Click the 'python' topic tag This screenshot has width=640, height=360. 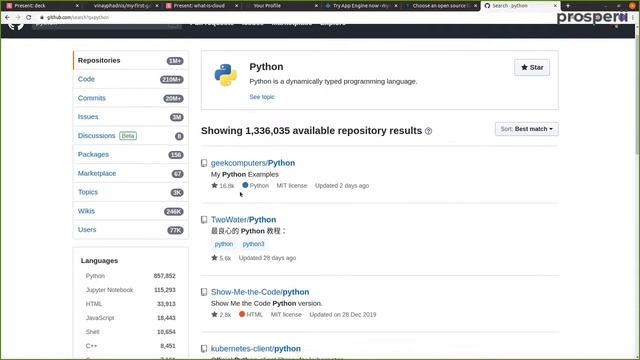224,244
